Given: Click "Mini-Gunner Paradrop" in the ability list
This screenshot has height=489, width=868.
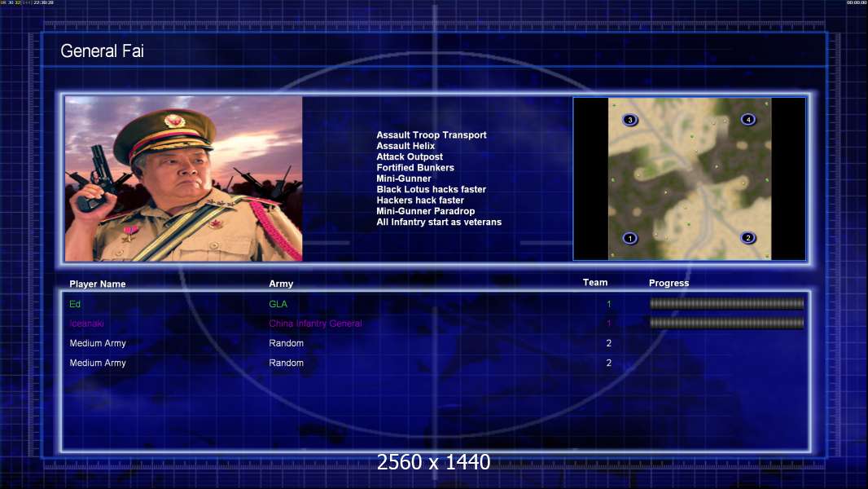Looking at the screenshot, I should [426, 211].
